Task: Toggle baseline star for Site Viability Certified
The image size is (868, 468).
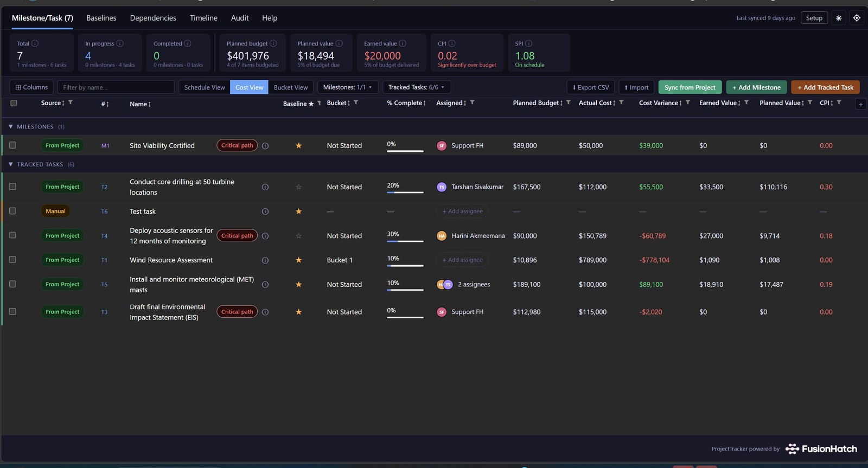Action: pos(298,145)
